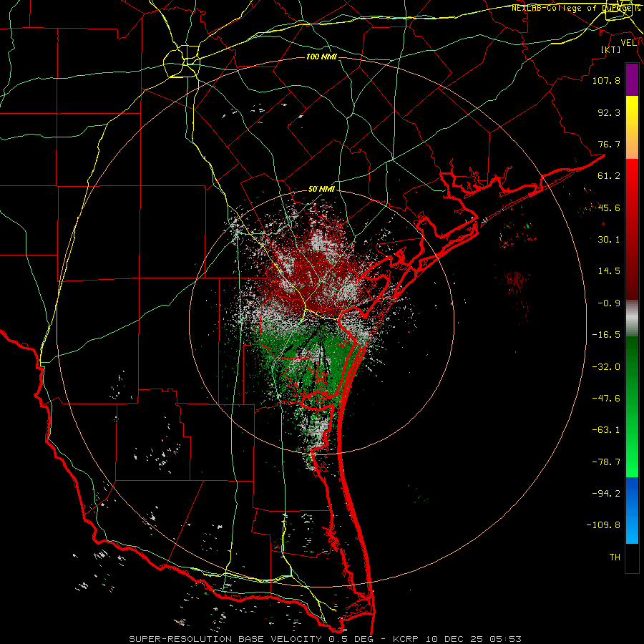Click the Super-Resolution Base Velocity caption

click(325, 639)
